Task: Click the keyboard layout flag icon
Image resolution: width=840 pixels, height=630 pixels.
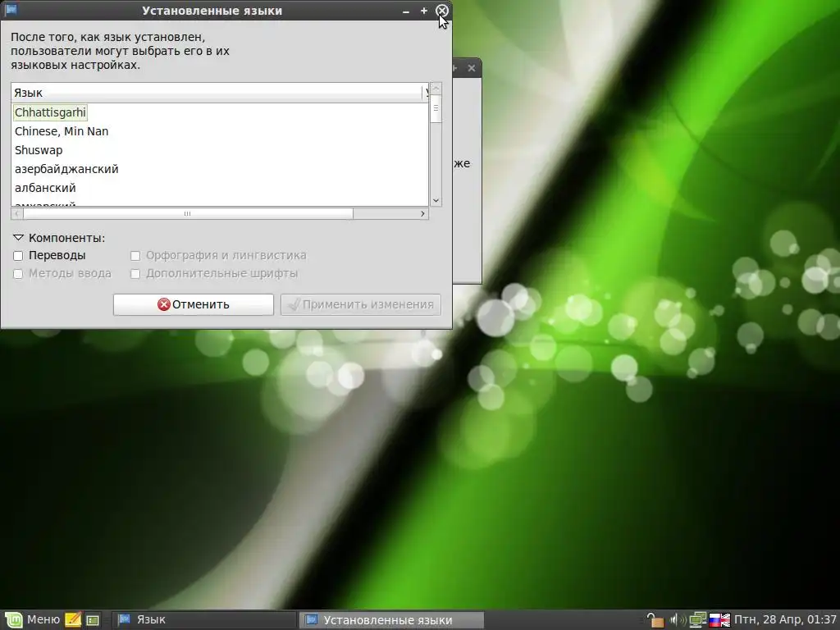Action: coord(719,620)
